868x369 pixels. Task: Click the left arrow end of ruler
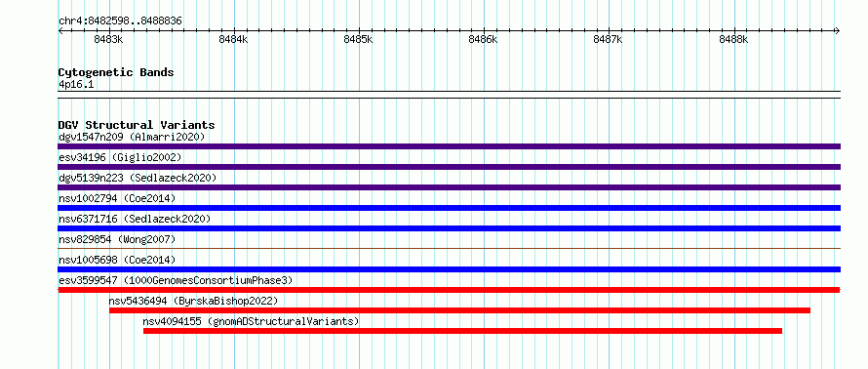tap(60, 31)
